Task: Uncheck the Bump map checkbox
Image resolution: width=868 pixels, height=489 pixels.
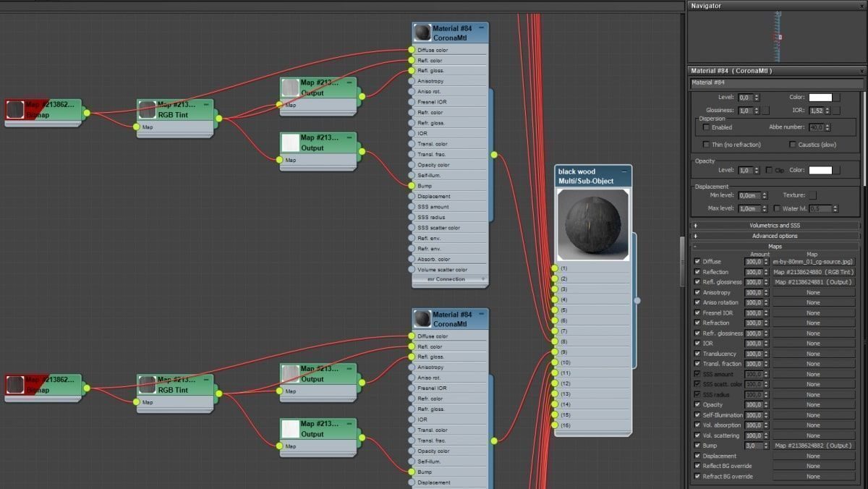Action: (x=697, y=446)
